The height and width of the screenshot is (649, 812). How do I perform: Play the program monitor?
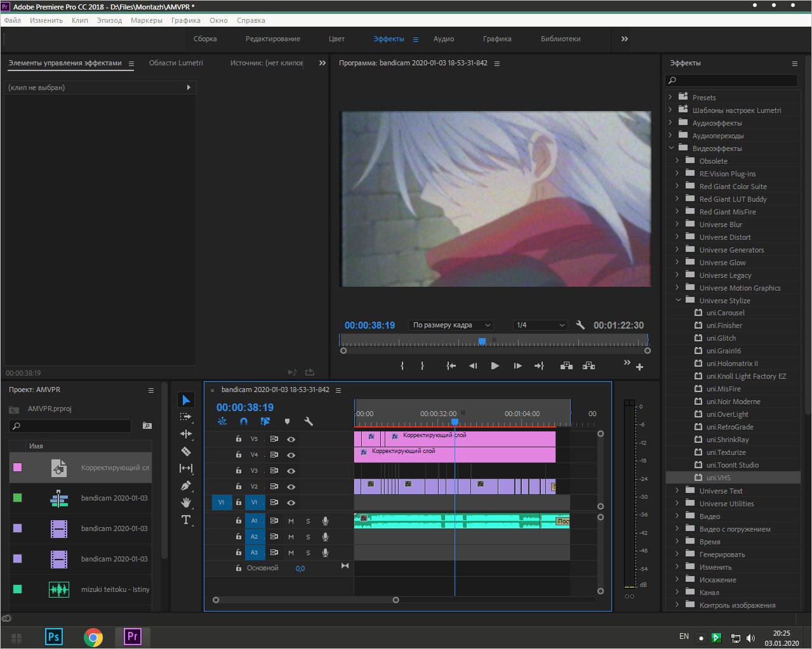tap(495, 366)
